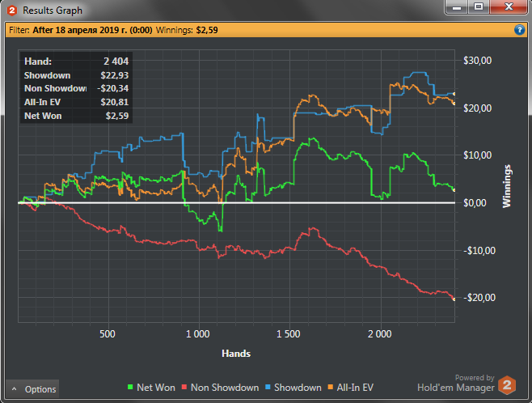Click the -$20,00 axis label
532x403 pixels.
pos(479,298)
